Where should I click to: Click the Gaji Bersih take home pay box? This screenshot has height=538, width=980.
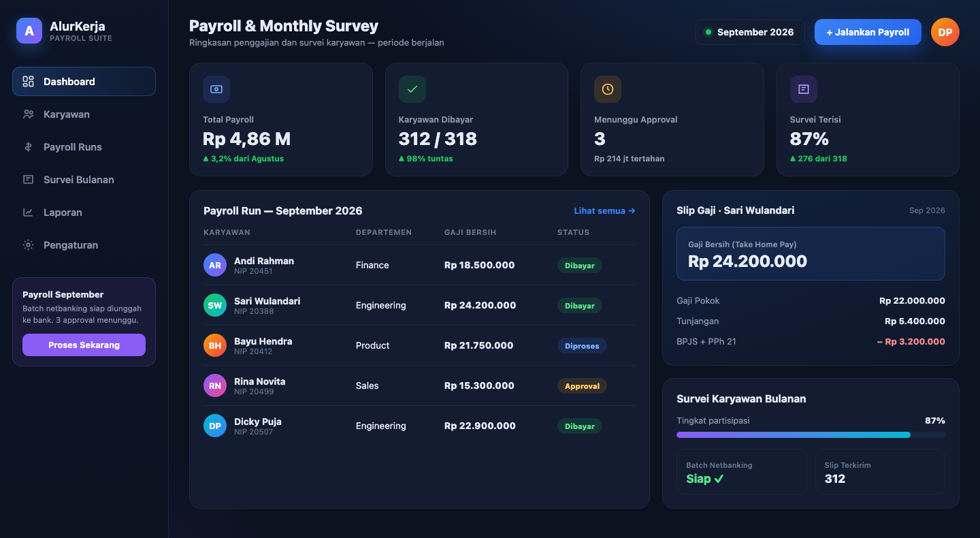click(x=811, y=253)
